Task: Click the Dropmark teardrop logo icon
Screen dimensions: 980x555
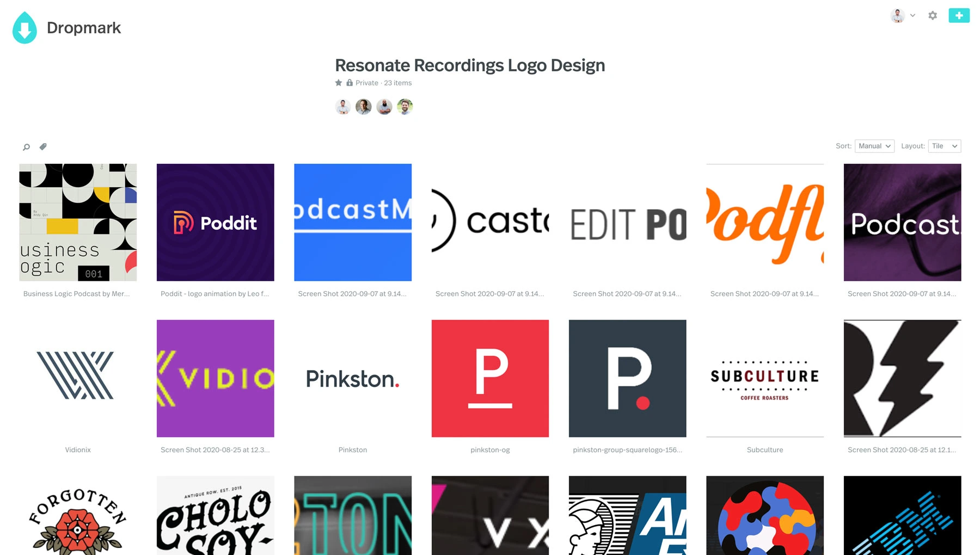Action: 24,28
